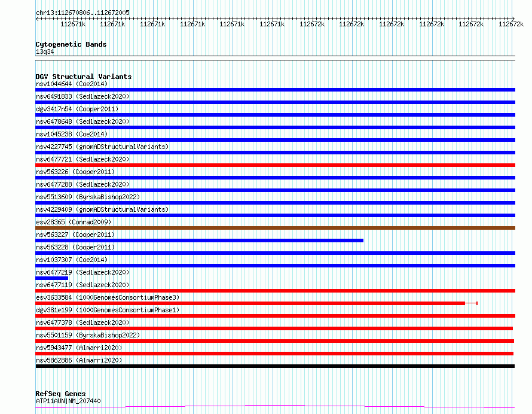Click the DGV Structural Variants track title
Screen dimensions: 532x414
[84, 77]
